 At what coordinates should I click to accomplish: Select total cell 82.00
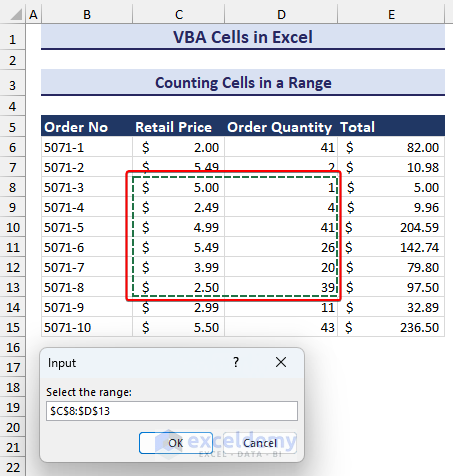pyautogui.click(x=391, y=147)
